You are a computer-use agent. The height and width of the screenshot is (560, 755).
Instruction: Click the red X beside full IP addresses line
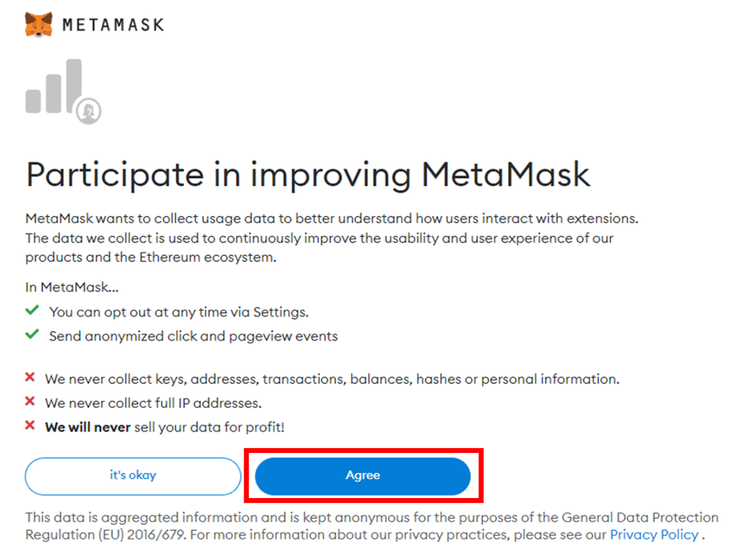(29, 402)
